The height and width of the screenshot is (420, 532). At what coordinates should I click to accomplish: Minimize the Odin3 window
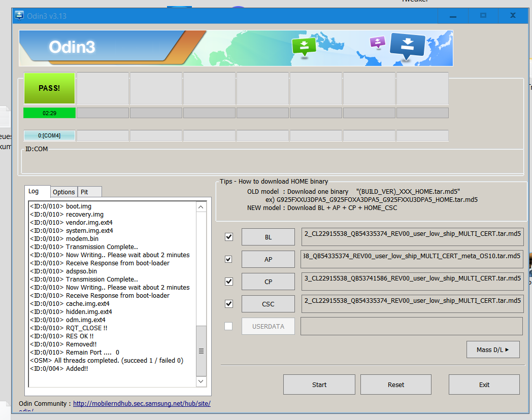coord(453,16)
